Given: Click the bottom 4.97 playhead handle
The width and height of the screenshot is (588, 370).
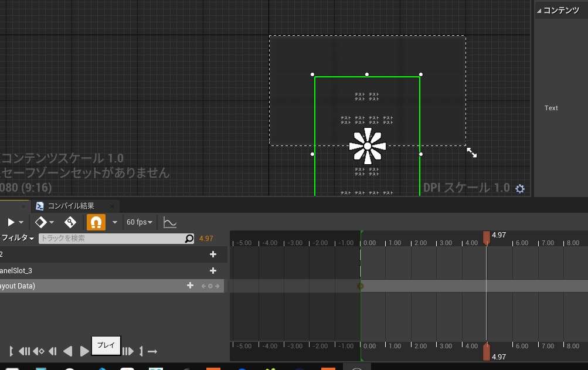Looking at the screenshot, I should (487, 352).
